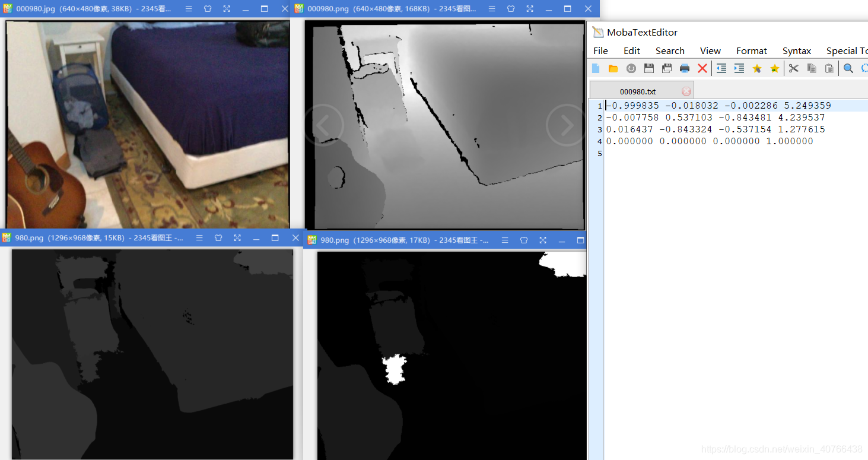This screenshot has height=460, width=868.
Task: Click the fullscreen icon in the 15KB 980.png viewer
Action: [x=237, y=237]
